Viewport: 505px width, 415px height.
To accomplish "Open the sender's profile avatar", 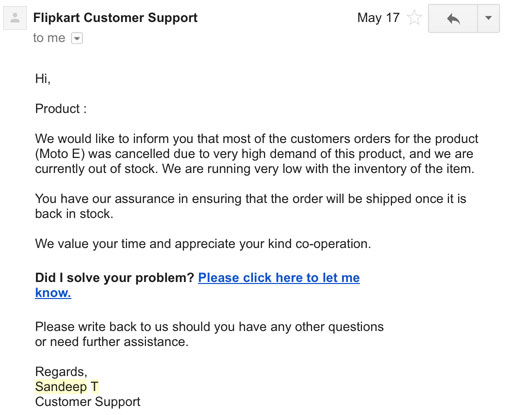I will 15,18.
